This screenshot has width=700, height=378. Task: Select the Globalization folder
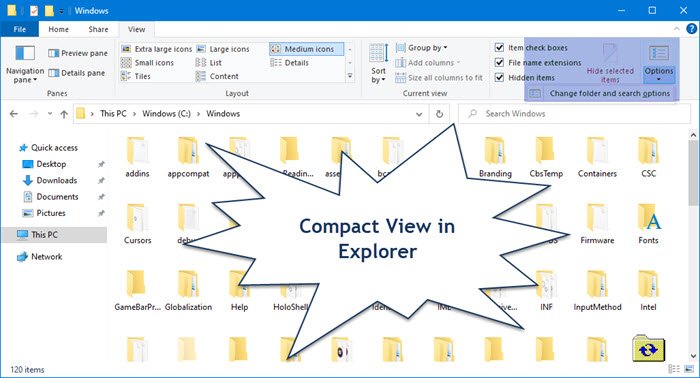click(x=188, y=291)
